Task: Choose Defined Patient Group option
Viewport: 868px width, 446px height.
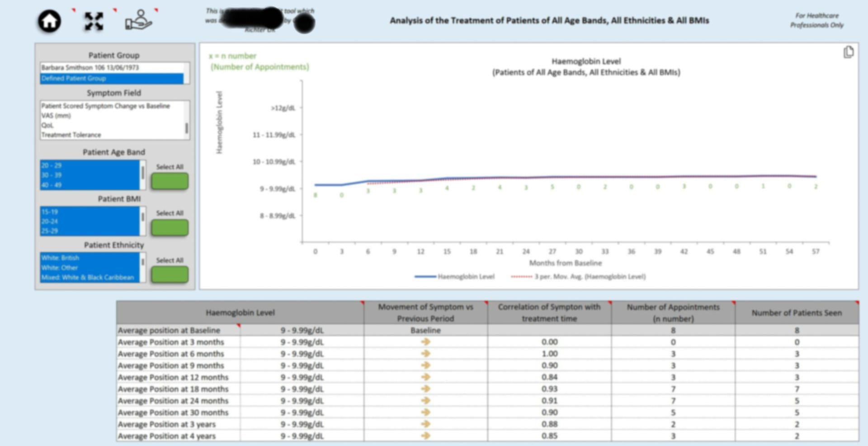Action: click(112, 79)
